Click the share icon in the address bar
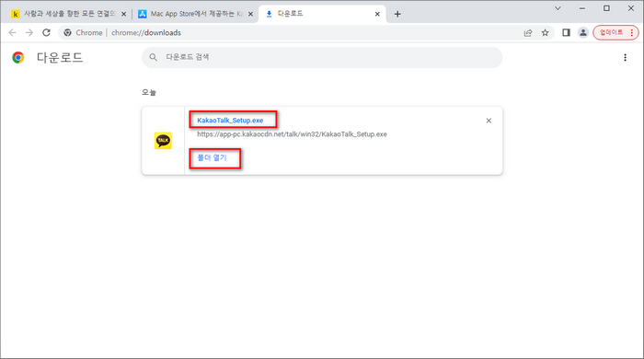 528,33
